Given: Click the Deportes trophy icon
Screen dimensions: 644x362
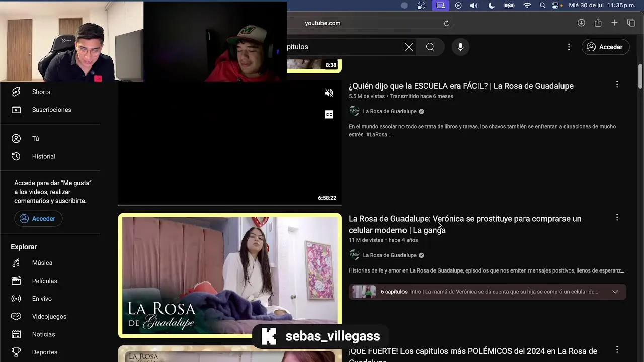Looking at the screenshot, I should (x=16, y=352).
